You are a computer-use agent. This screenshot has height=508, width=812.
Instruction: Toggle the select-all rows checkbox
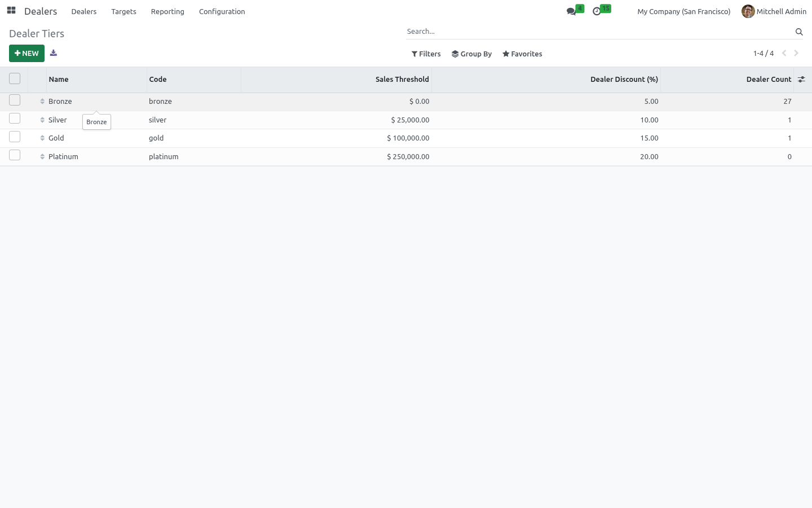pos(15,79)
